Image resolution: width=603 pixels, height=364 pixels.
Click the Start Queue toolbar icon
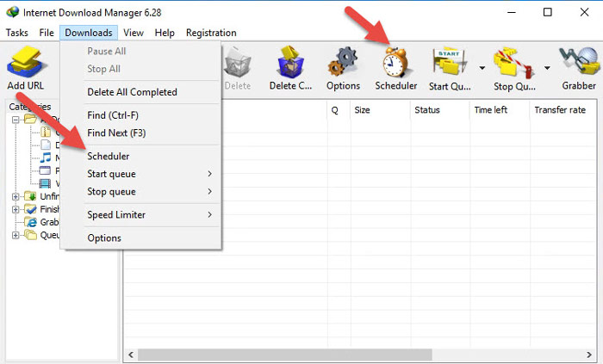coord(449,61)
